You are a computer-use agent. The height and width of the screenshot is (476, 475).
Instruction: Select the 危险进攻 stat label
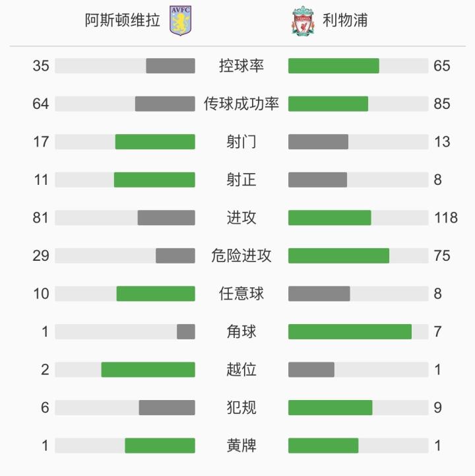[241, 255]
